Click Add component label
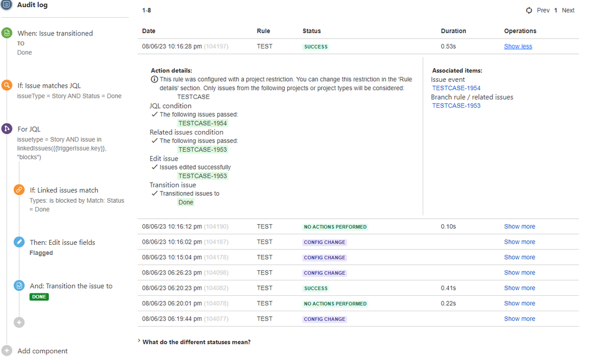593x364 pixels. click(42, 351)
